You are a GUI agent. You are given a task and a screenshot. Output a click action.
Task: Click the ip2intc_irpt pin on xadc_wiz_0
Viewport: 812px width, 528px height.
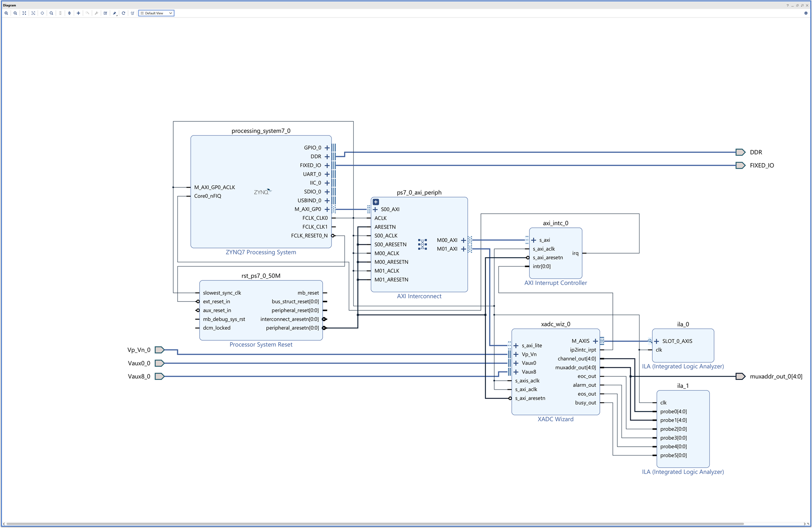[583, 350]
